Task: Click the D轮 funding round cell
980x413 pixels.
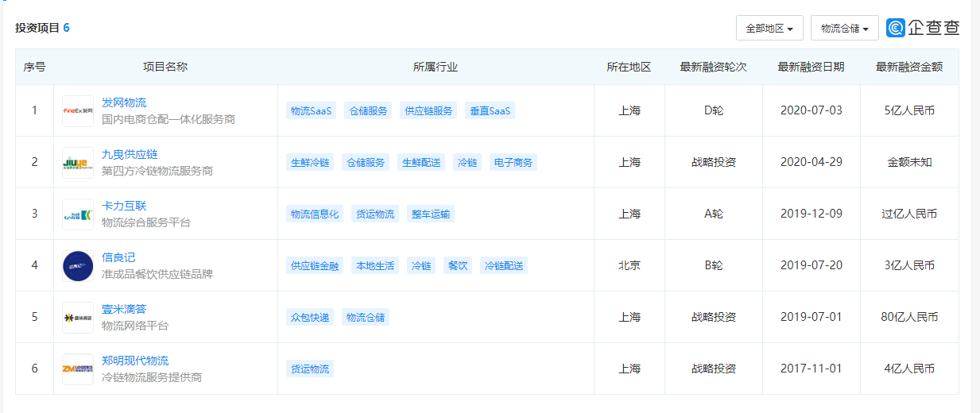Action: tap(714, 110)
